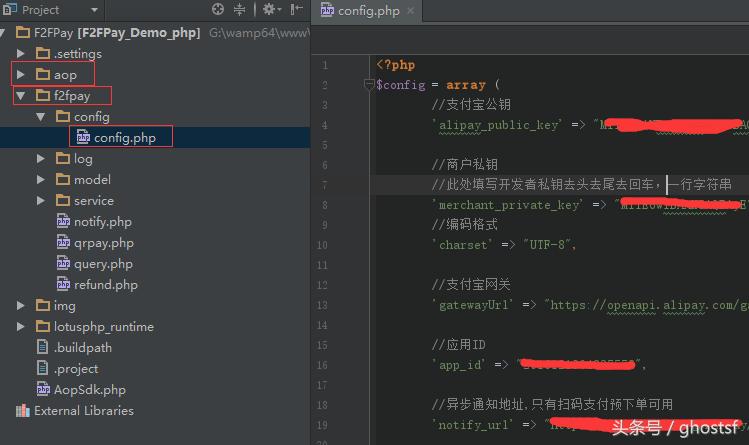749x445 pixels.
Task: Collapse the config folder arrow
Action: click(x=41, y=117)
